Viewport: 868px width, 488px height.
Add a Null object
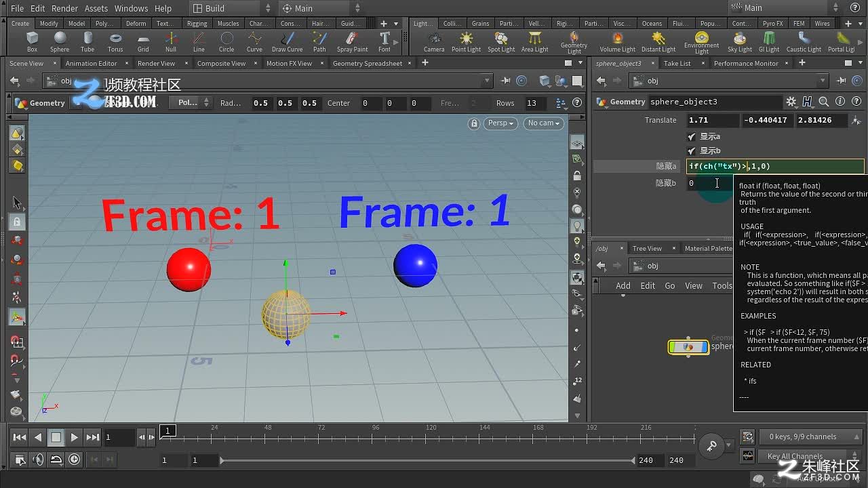coord(171,42)
